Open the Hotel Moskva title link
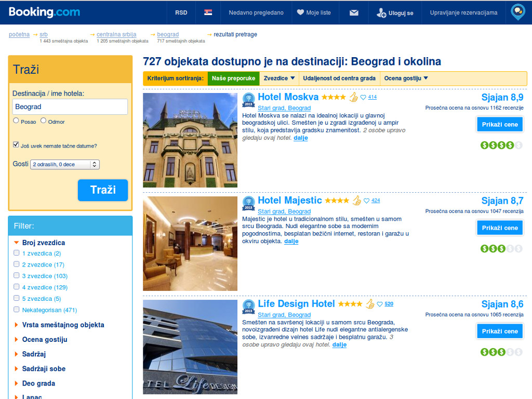Image resolution: width=532 pixels, height=399 pixels. (x=288, y=97)
